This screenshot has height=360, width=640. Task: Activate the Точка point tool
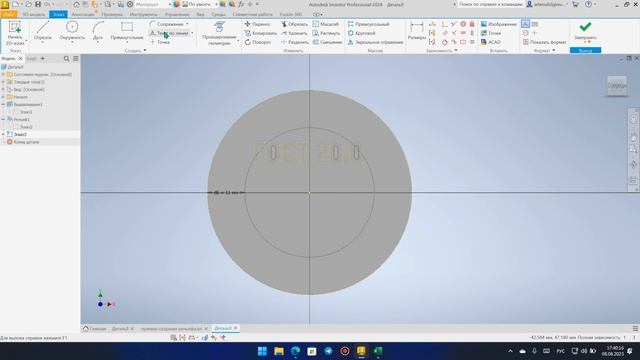(x=160, y=42)
